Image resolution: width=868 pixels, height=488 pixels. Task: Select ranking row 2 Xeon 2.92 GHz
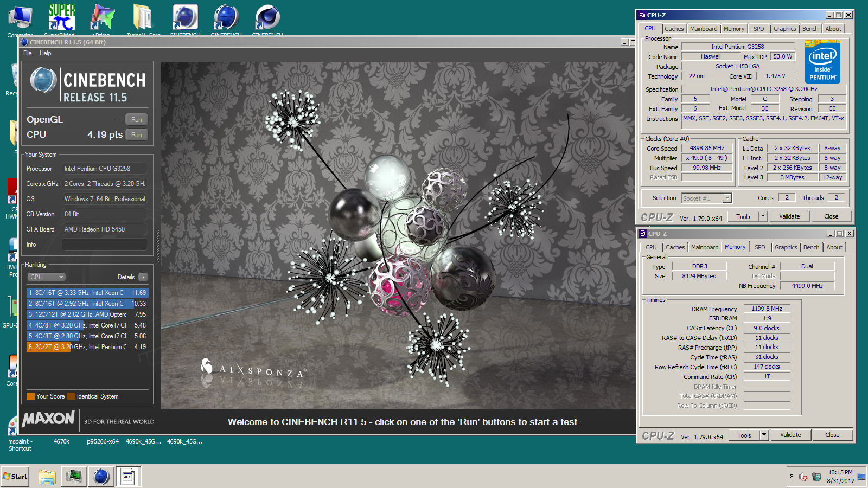(x=87, y=304)
